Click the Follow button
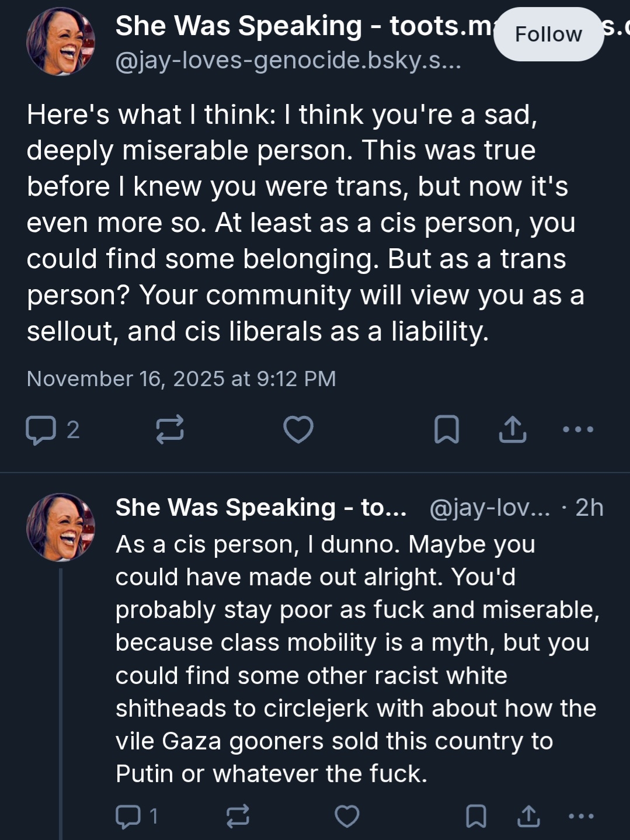This screenshot has width=630, height=840. click(548, 34)
